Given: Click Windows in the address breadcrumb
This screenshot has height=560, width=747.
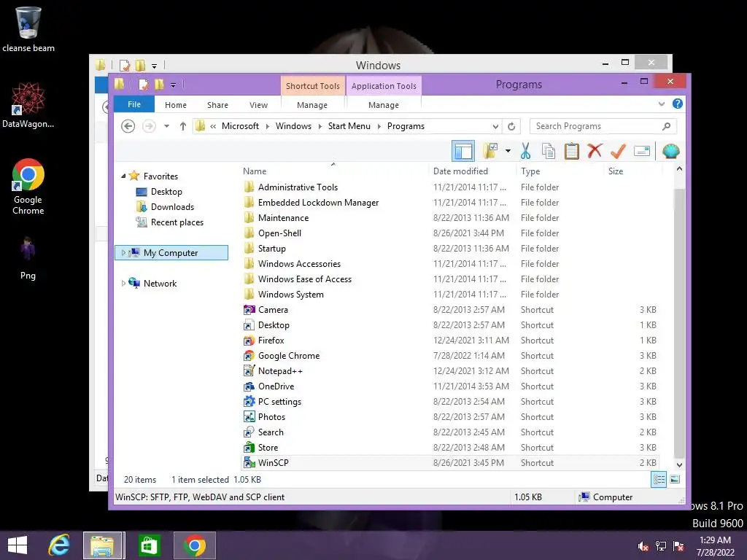Looking at the screenshot, I should [x=293, y=126].
